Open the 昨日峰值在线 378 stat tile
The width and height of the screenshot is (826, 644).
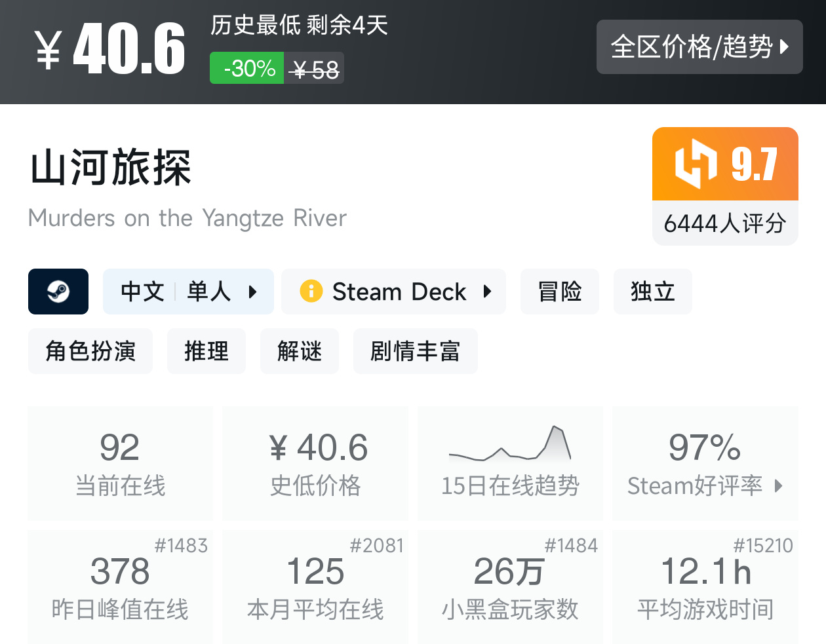120,586
